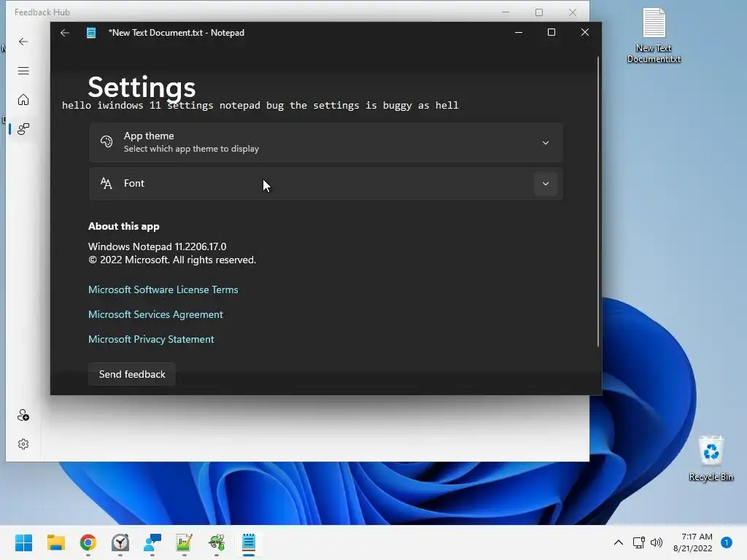Click the Feedback Hub window title

42,12
